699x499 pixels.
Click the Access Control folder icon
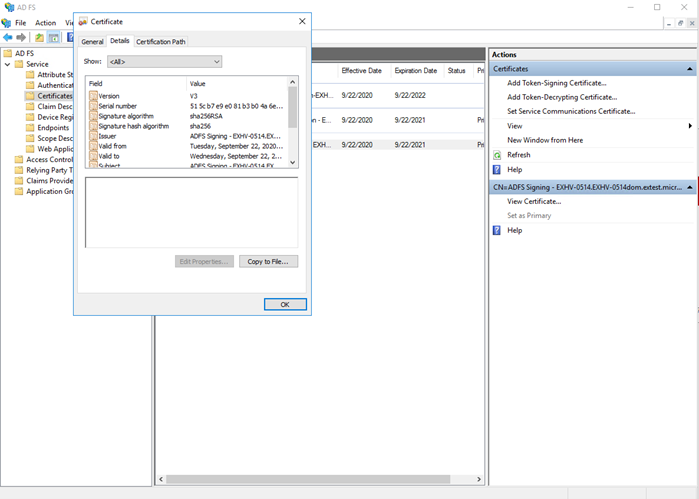19,160
